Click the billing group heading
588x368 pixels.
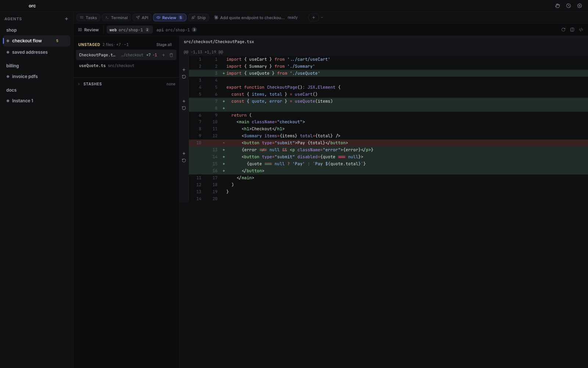point(12,66)
